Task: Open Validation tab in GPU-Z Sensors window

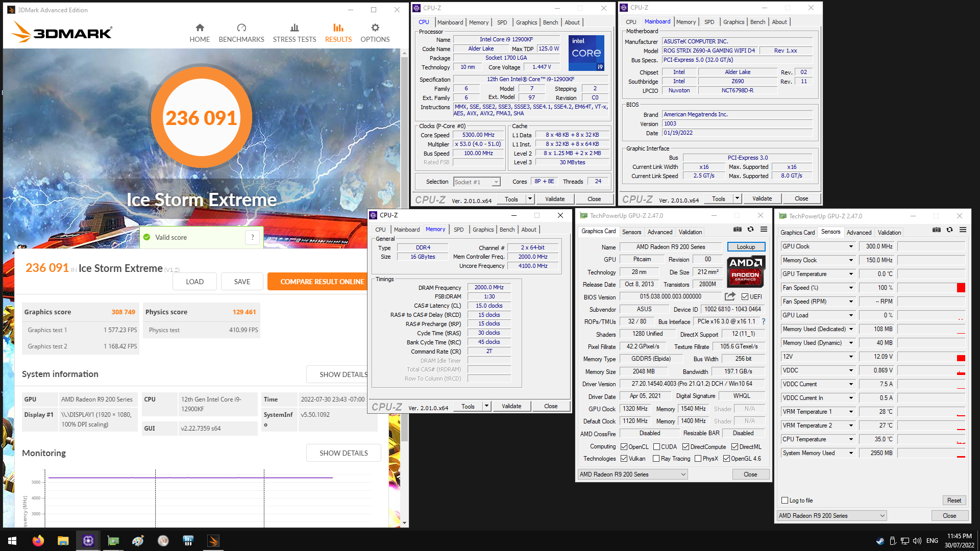Action: [x=889, y=233]
